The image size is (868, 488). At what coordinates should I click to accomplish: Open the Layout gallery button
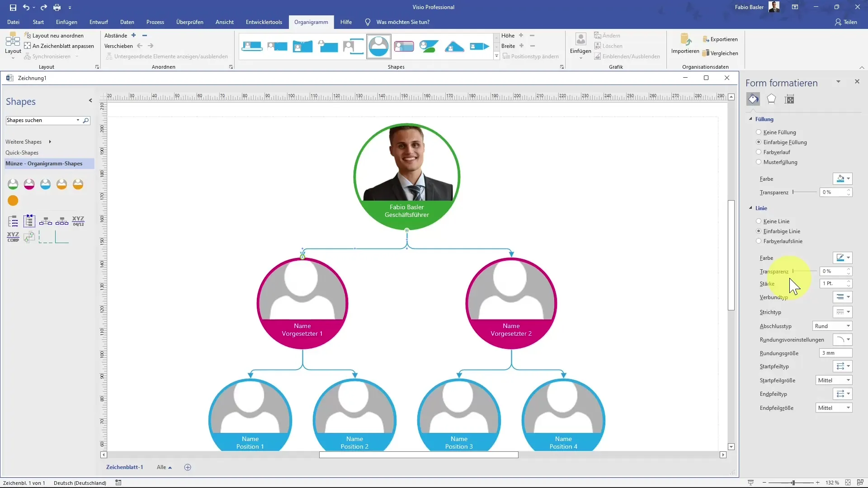(13, 46)
